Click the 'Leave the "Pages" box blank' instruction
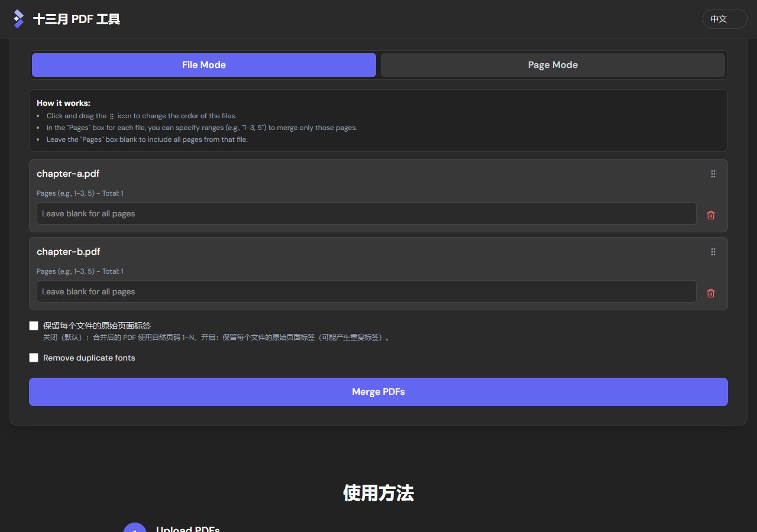Image resolution: width=757 pixels, height=532 pixels. (x=147, y=140)
